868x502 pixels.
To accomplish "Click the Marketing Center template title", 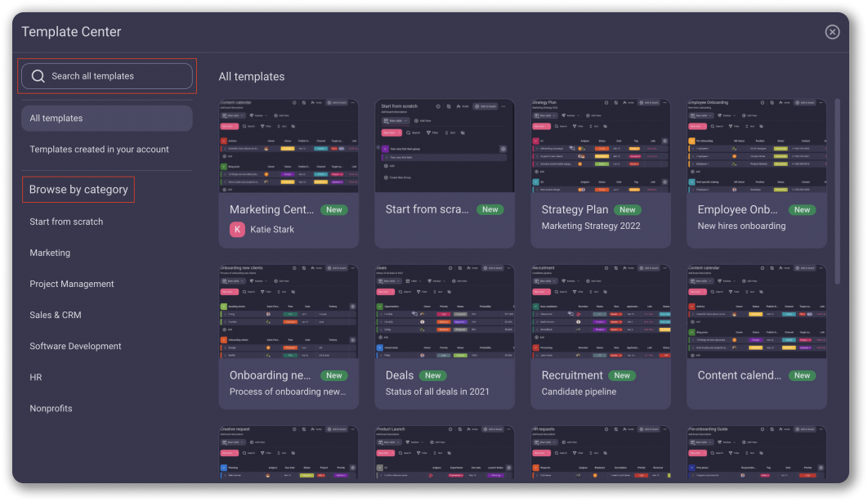I will (x=271, y=209).
